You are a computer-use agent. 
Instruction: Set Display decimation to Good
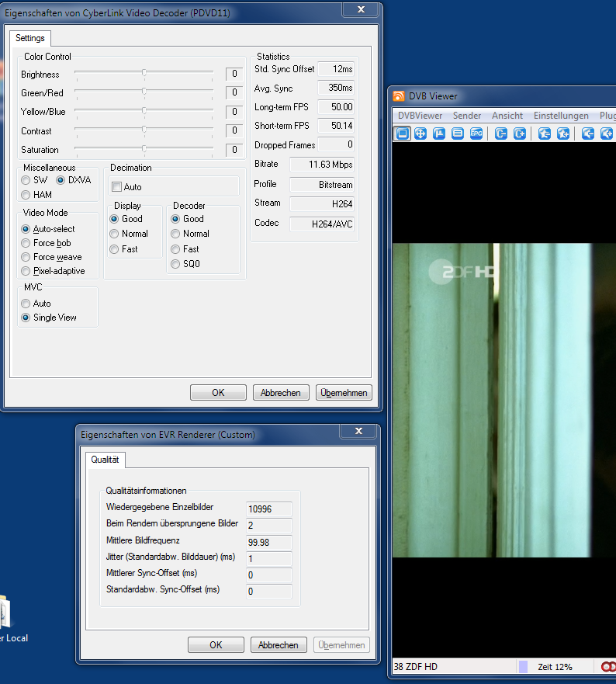pos(114,219)
